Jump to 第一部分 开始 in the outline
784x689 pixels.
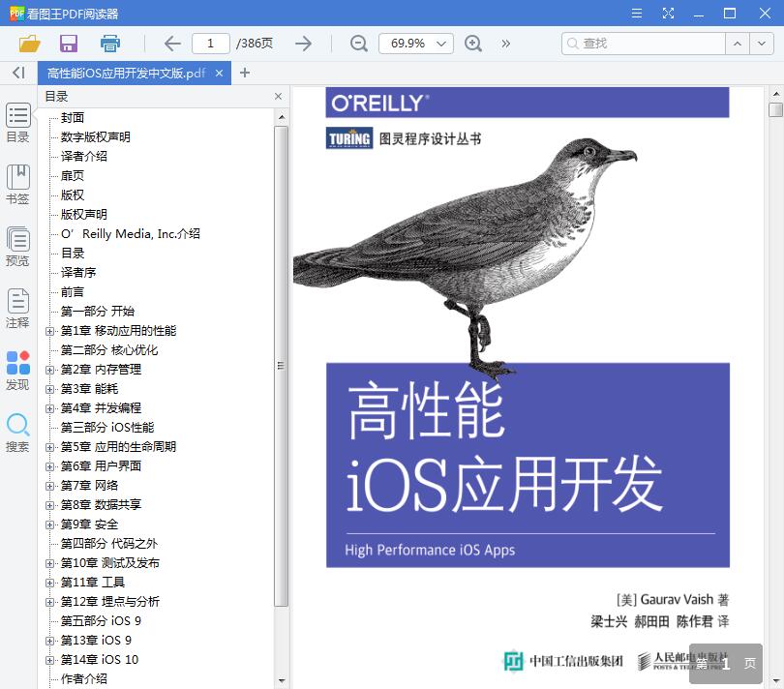tap(98, 312)
